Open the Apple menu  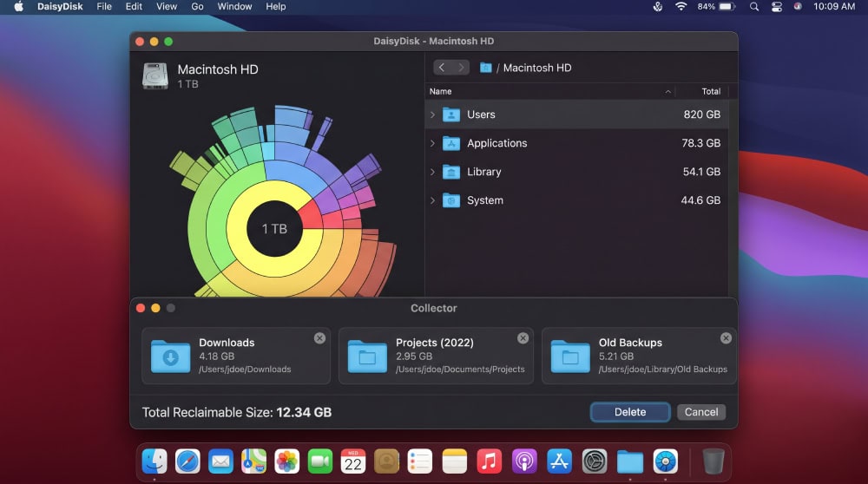[x=19, y=7]
